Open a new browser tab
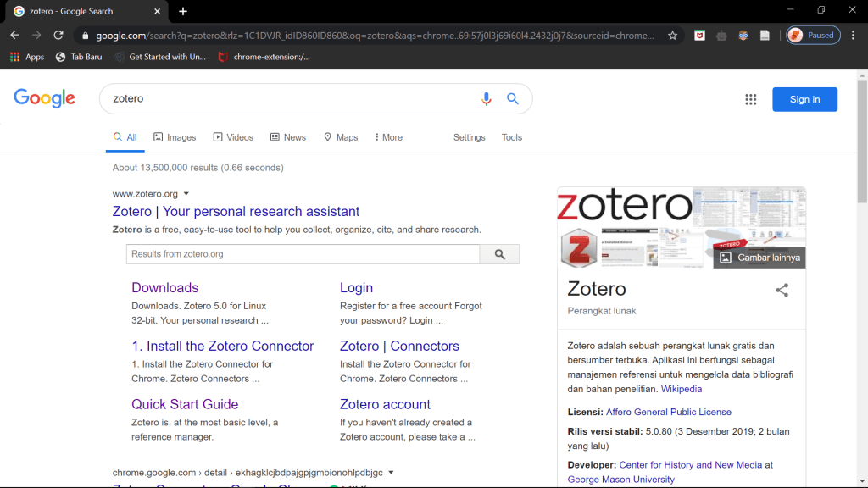This screenshot has width=868, height=488. tap(183, 11)
